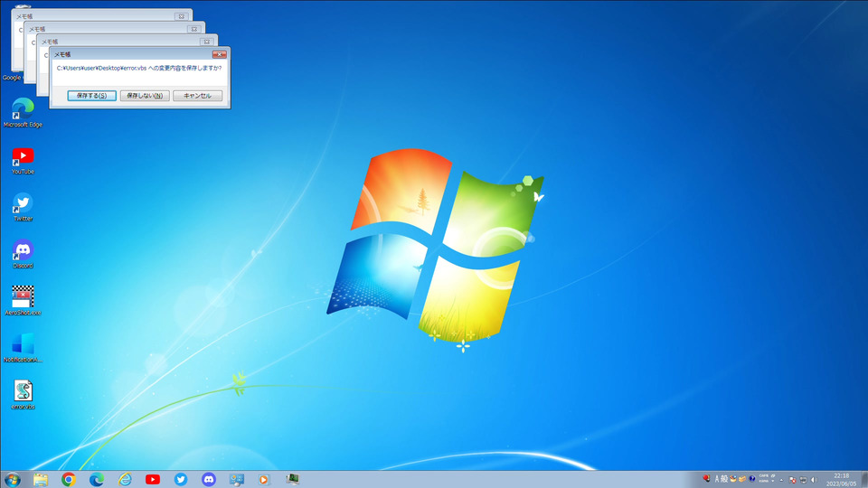Click the second-from-back メモ帳 dialog's close button
The width and height of the screenshot is (868, 488).
[193, 29]
